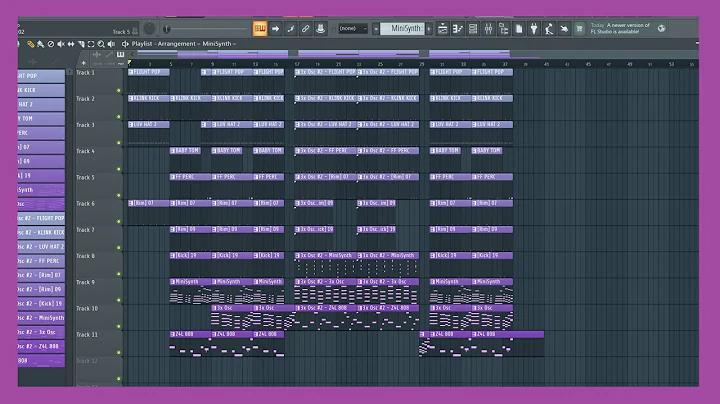The height and width of the screenshot is (404, 720).
Task: Toggle the mute switch for Track 3
Action: (x=119, y=143)
